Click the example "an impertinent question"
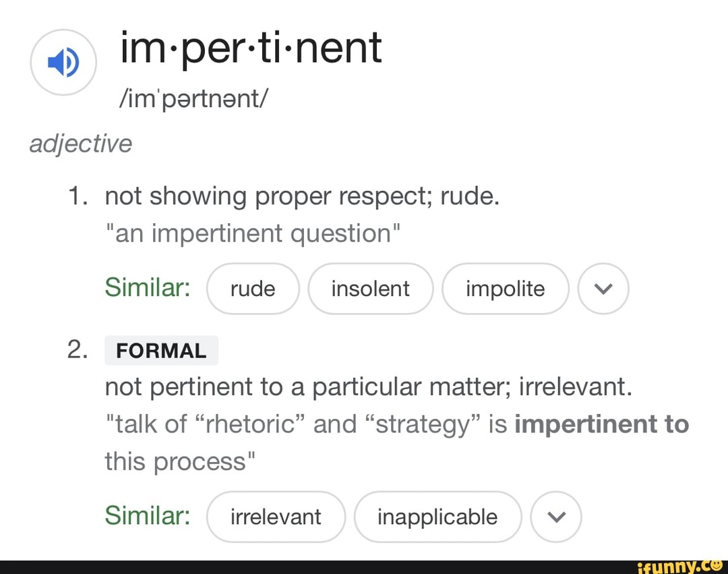Image resolution: width=728 pixels, height=574 pixels. pyautogui.click(x=253, y=233)
